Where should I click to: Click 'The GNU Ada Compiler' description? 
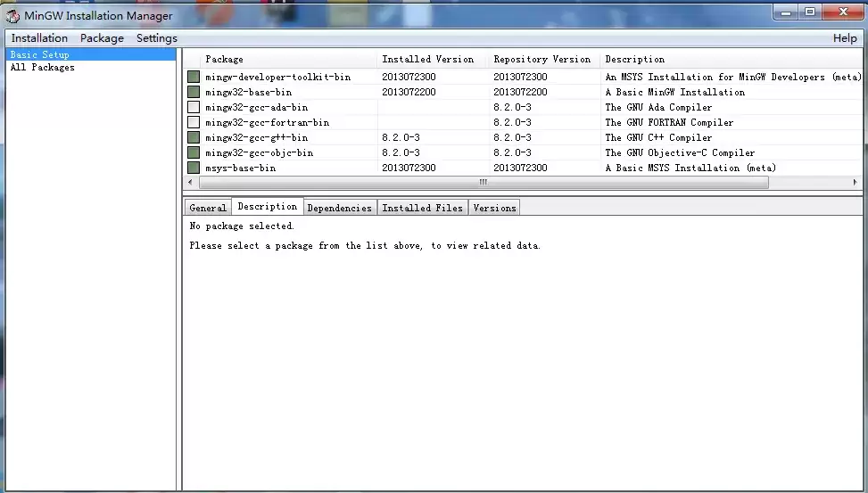[658, 107]
